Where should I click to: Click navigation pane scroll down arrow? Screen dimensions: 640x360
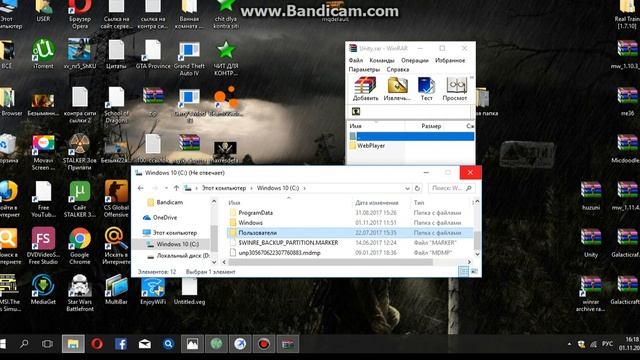point(214,262)
